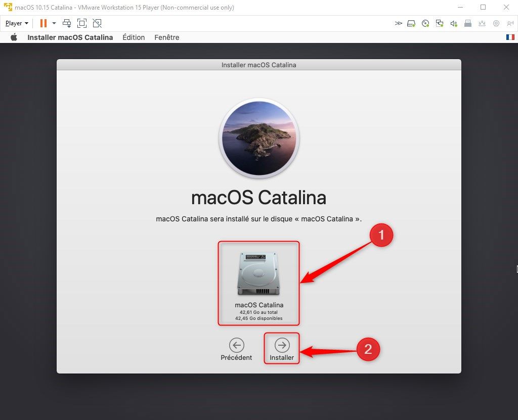This screenshot has width=518, height=420.
Task: Click the message log icon at the right end of the toolbar
Action: pyautogui.click(x=510, y=23)
